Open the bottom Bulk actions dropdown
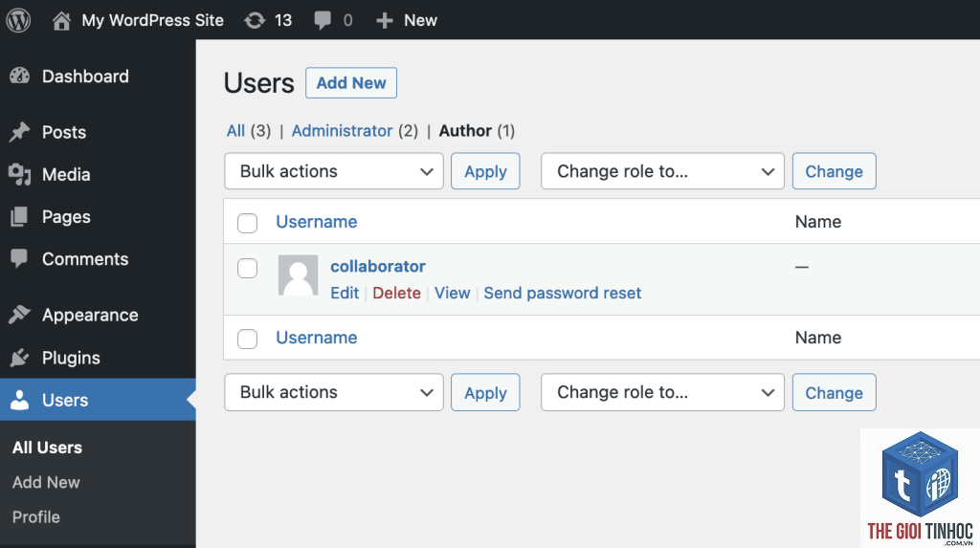Screen dimensions: 980x548 pyautogui.click(x=334, y=392)
